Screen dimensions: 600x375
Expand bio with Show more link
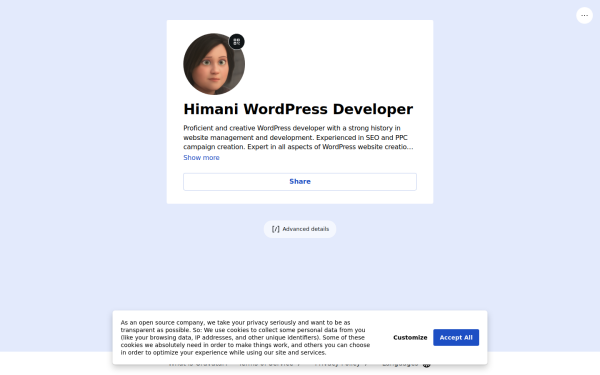[x=201, y=158]
